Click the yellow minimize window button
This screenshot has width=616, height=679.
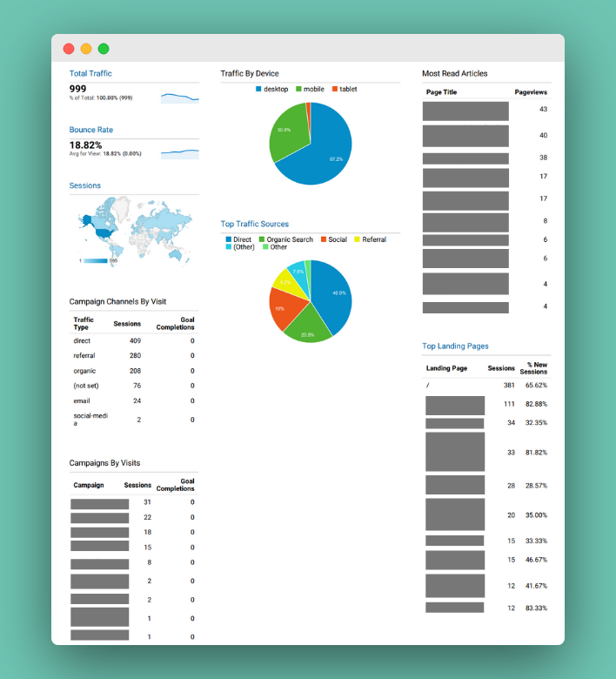[86, 49]
